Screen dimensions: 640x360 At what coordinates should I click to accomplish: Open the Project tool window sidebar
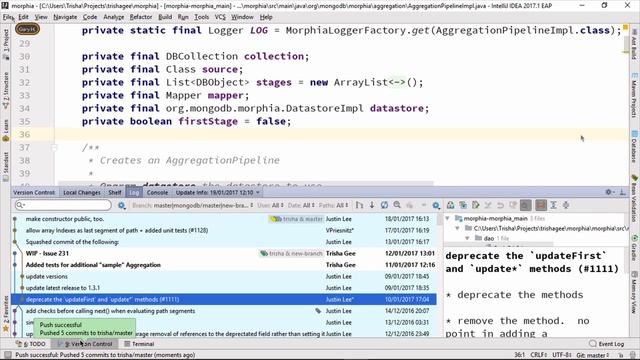pyautogui.click(x=6, y=44)
